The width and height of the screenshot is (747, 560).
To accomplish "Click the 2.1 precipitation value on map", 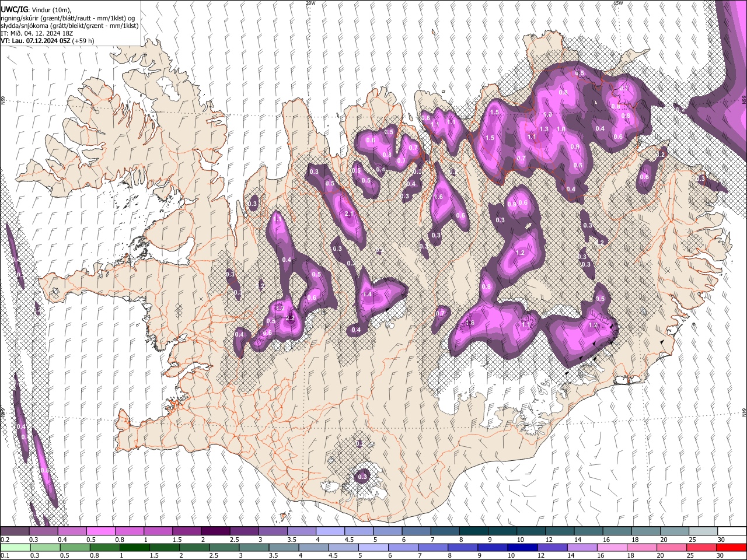I will click(349, 214).
